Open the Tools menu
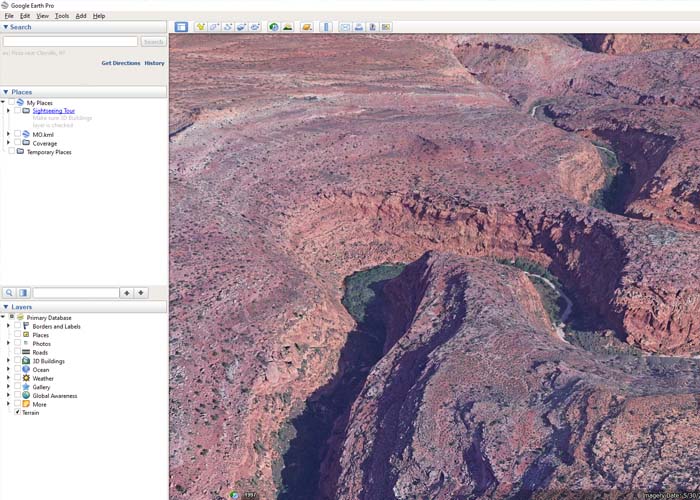This screenshot has height=500, width=700. [62, 16]
